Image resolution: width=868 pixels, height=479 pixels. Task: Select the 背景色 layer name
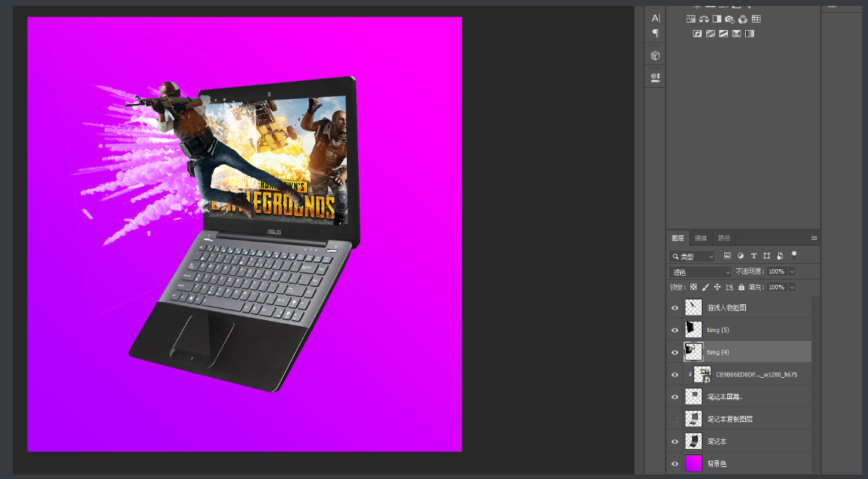click(x=717, y=463)
